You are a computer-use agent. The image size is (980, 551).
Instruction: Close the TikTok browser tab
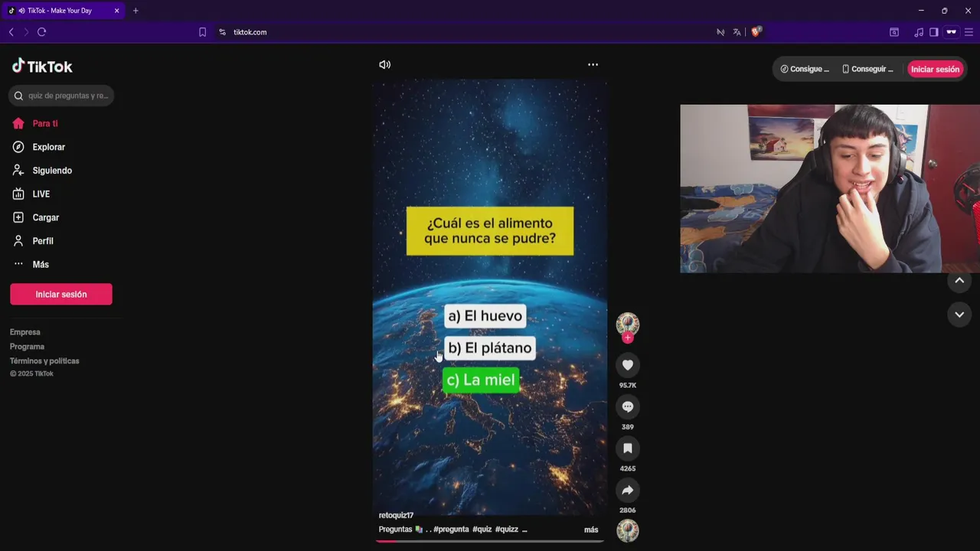(116, 11)
